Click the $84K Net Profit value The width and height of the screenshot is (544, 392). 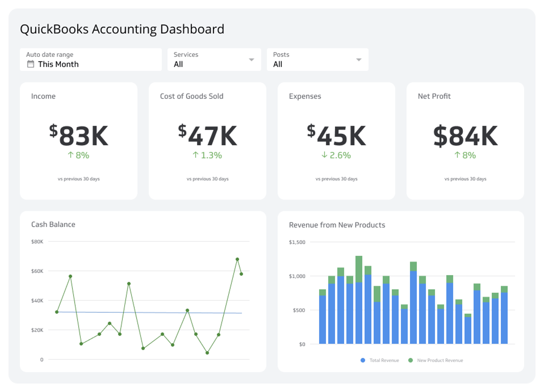465,135
